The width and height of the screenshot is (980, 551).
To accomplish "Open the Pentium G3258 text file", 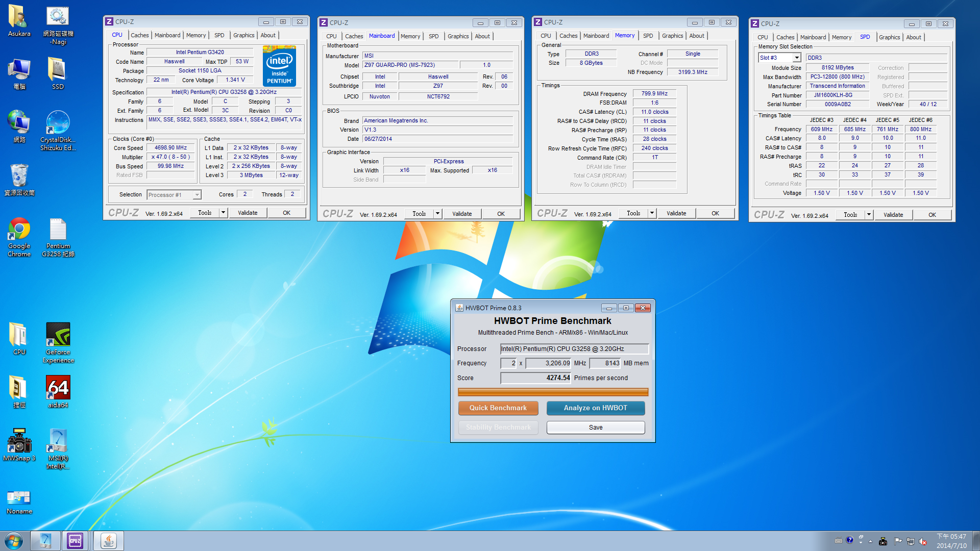I will 58,237.
